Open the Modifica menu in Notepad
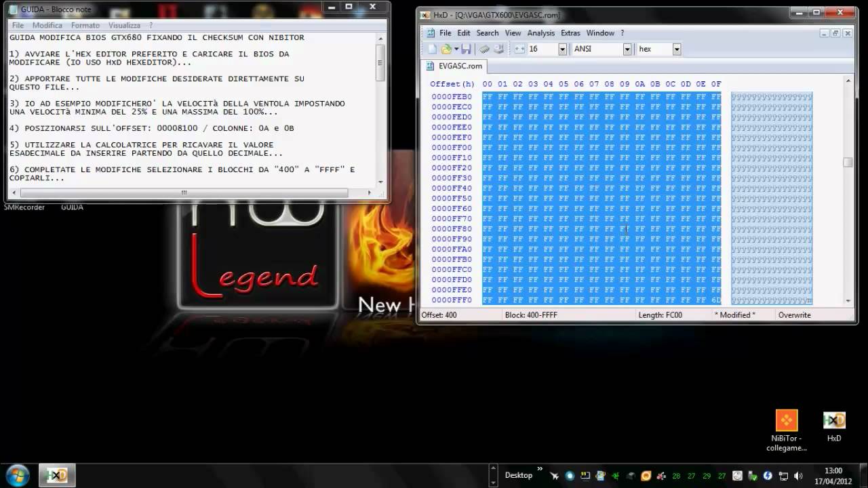This screenshot has height=488, width=868. click(47, 25)
